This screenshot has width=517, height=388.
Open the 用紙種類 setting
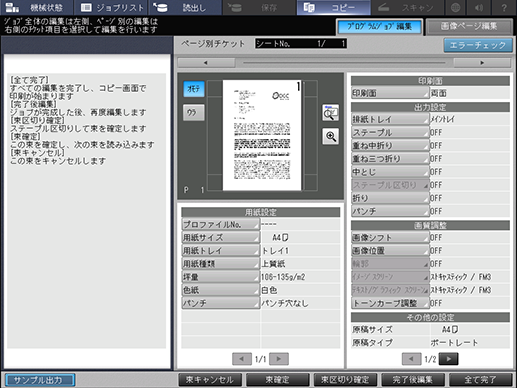tap(220, 264)
